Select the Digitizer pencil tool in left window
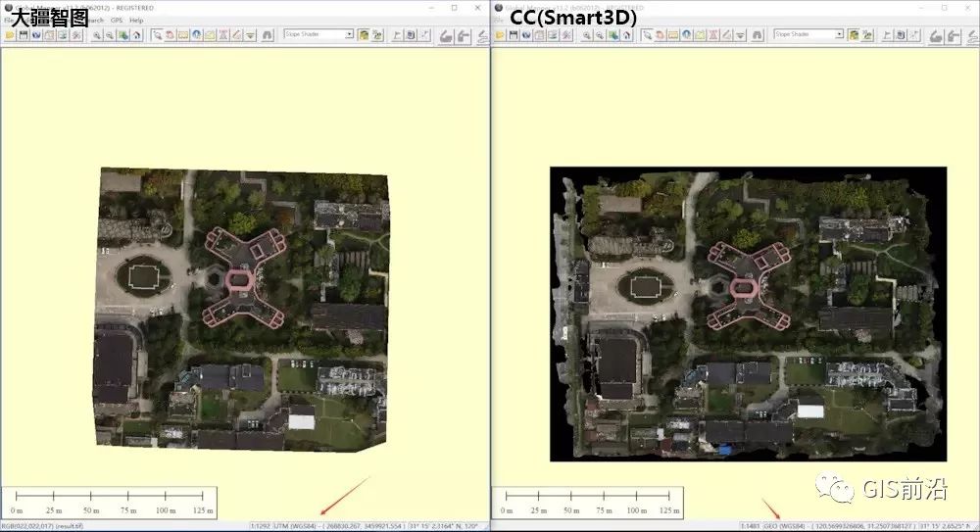This screenshot has height=532, width=980. 236,35
